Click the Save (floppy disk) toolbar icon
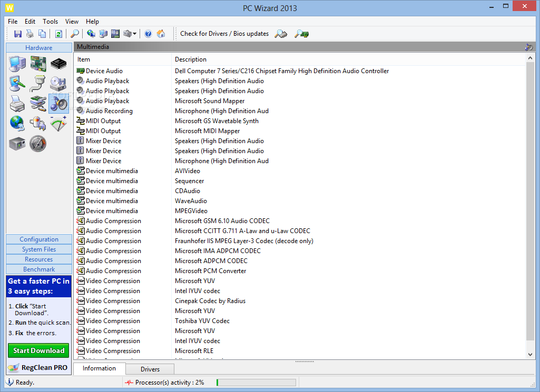 tap(17, 34)
